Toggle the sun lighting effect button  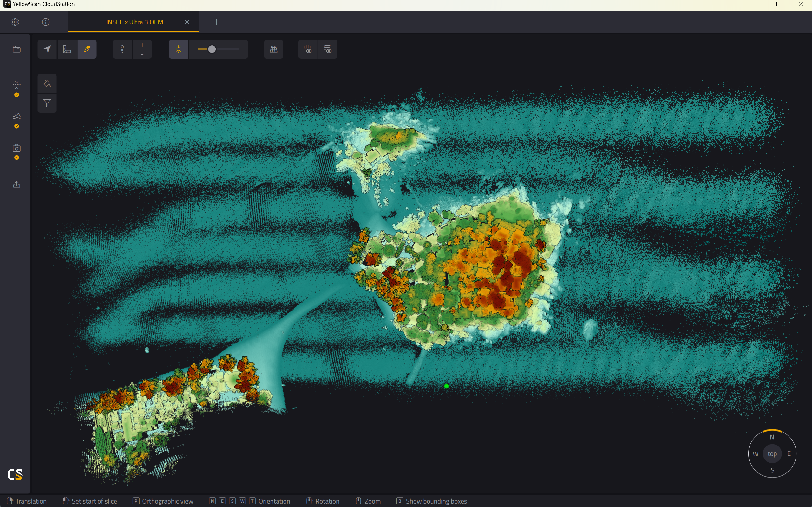pyautogui.click(x=179, y=49)
